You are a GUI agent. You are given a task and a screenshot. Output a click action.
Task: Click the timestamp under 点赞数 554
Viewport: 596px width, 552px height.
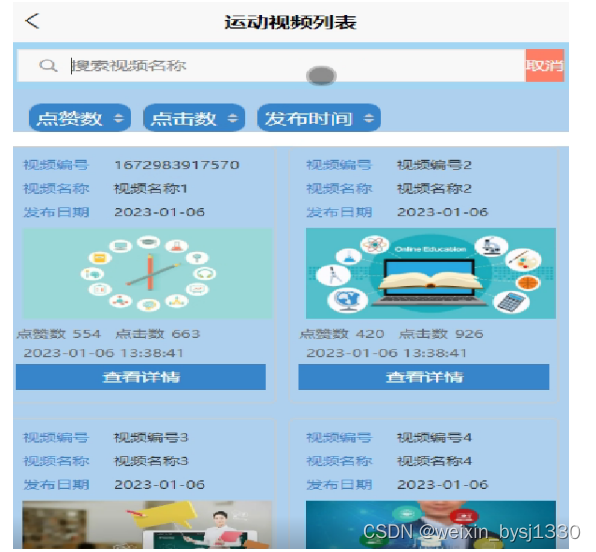pyautogui.click(x=103, y=353)
